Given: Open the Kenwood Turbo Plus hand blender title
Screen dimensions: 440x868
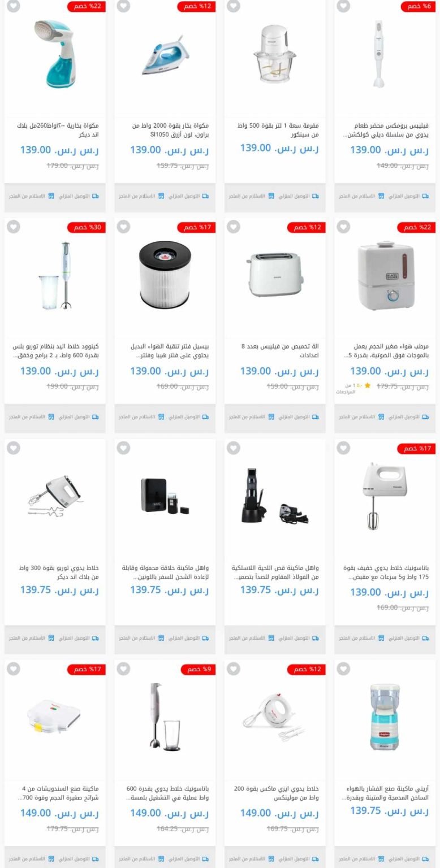Looking at the screenshot, I should point(55,351).
